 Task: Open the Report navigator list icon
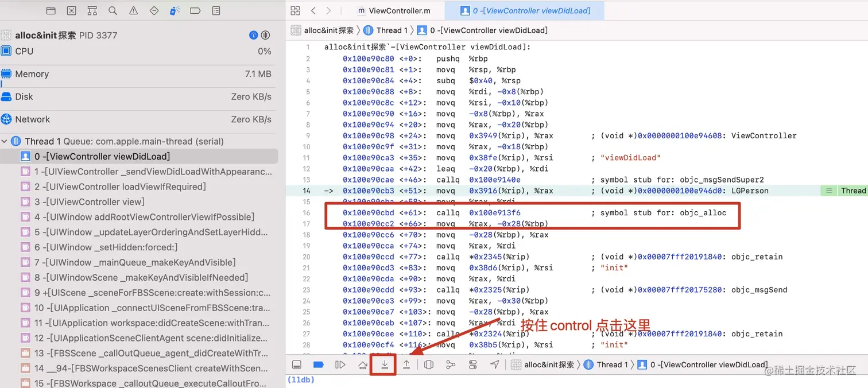click(216, 11)
